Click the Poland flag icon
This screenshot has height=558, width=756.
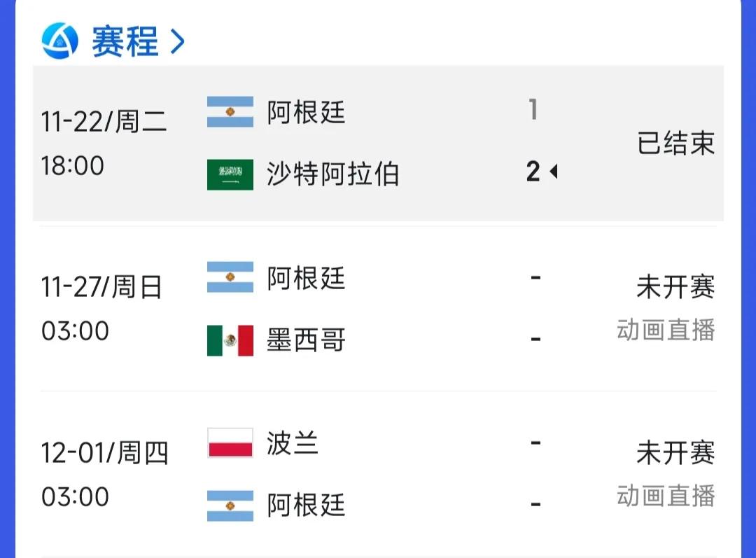[x=230, y=442]
